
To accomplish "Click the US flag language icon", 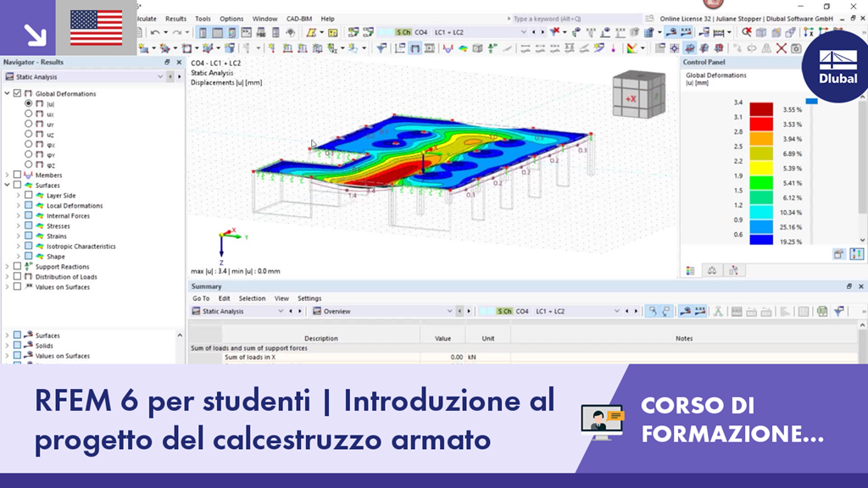I will click(x=97, y=28).
